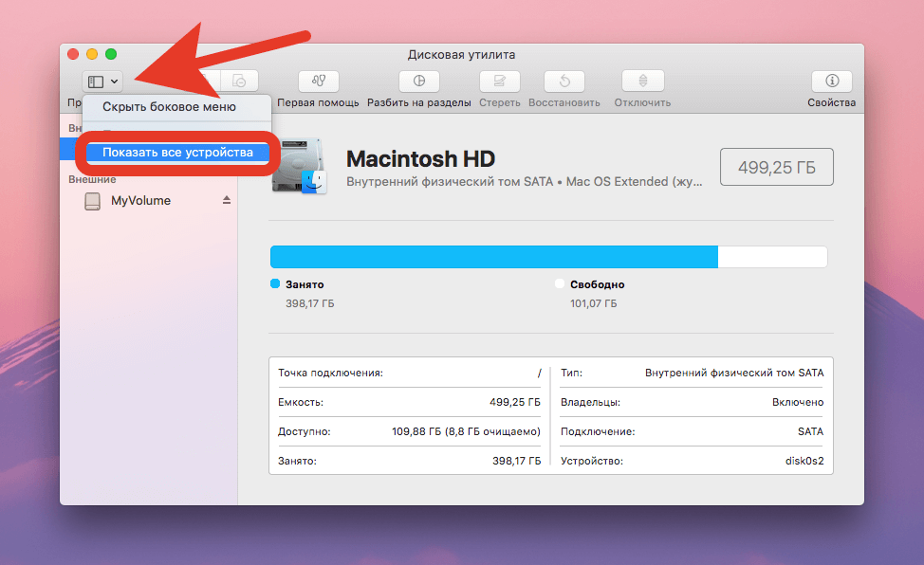
Task: Click the Restore (Восстановить) toolbar icon
Action: 564,82
